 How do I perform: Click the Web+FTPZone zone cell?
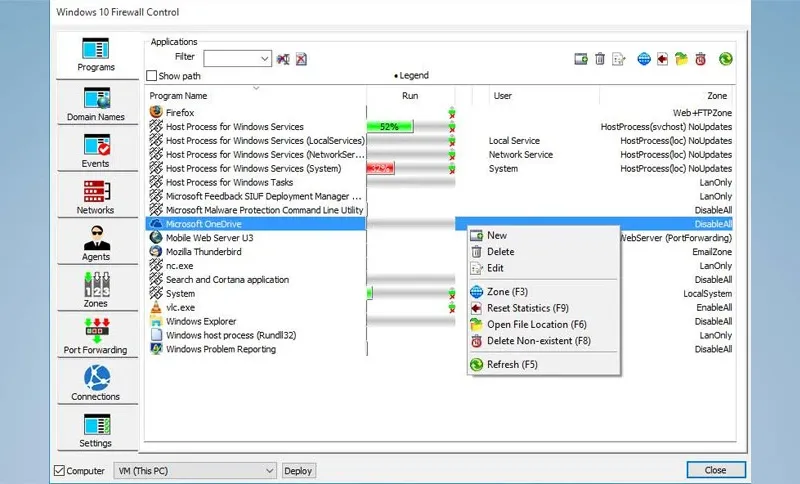coord(702,113)
